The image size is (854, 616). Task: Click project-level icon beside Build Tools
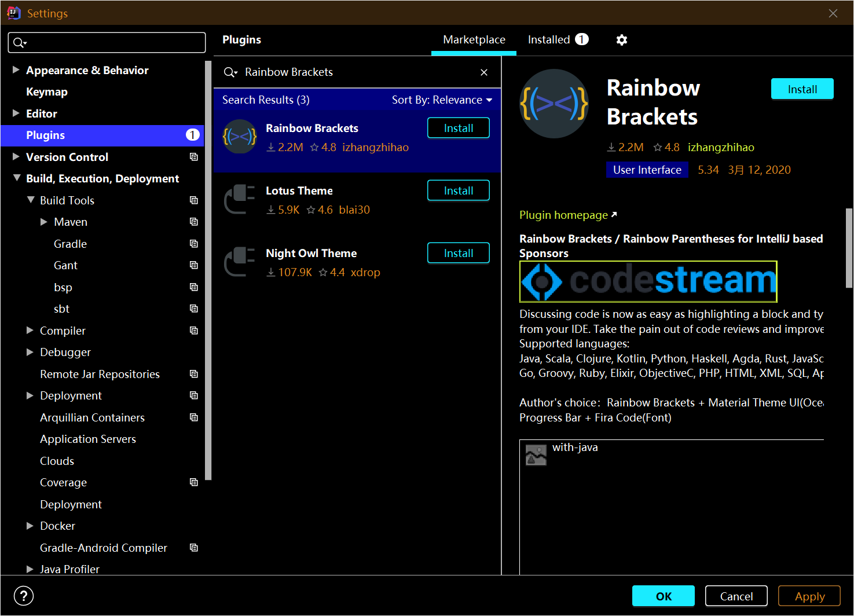click(194, 200)
